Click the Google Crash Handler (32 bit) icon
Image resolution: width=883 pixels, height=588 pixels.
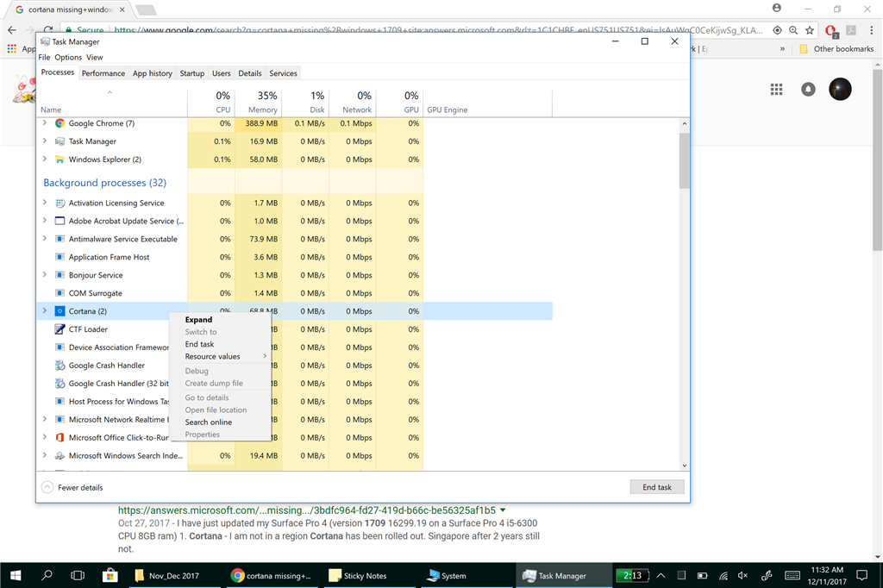59,384
